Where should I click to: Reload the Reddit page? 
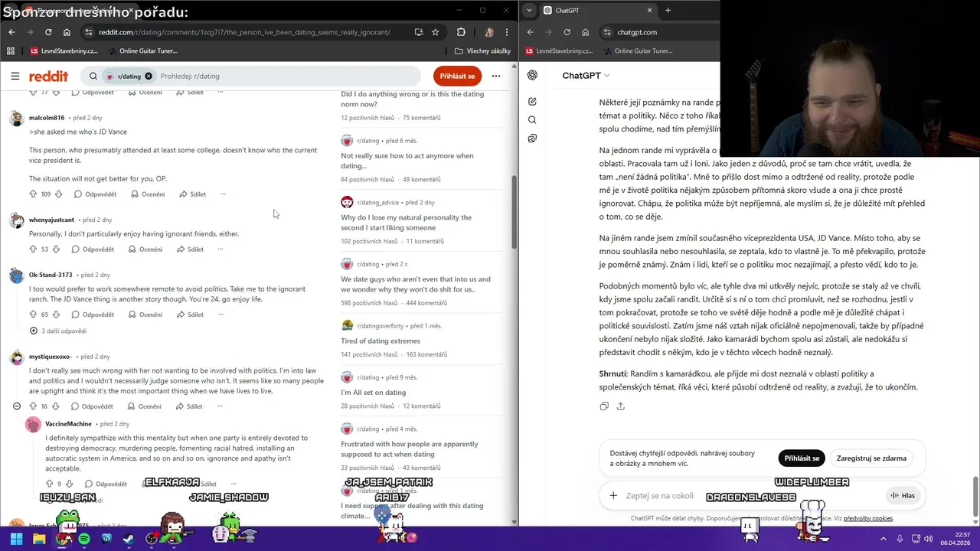click(x=48, y=32)
